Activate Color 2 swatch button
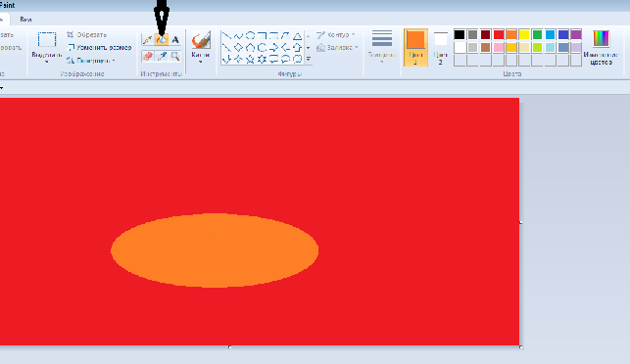This screenshot has height=364, width=630. (440, 47)
